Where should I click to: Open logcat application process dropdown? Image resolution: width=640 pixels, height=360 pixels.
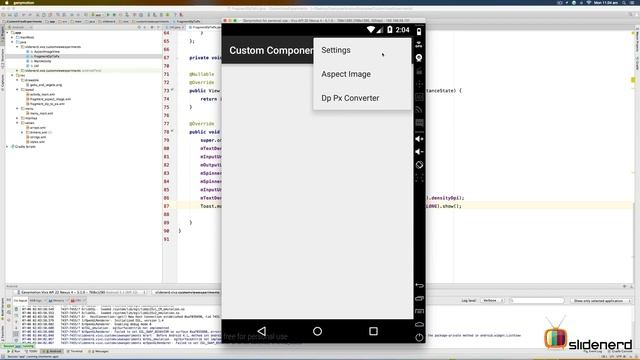pyautogui.click(x=187, y=293)
